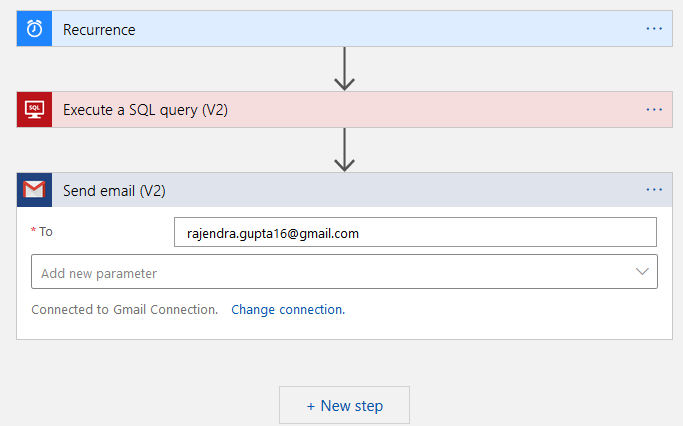The width and height of the screenshot is (683, 426).
Task: Click the Recurrence clock icon
Action: pos(34,29)
